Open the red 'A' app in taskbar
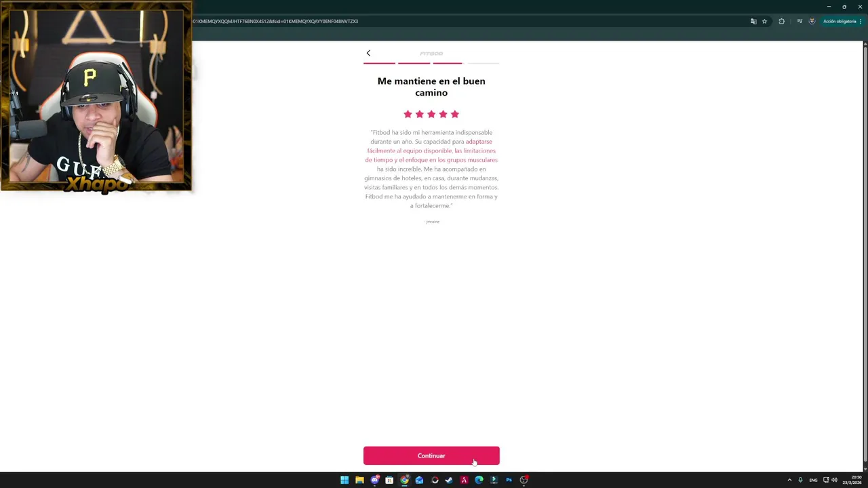Screen dimensions: 868x488 click(x=464, y=480)
